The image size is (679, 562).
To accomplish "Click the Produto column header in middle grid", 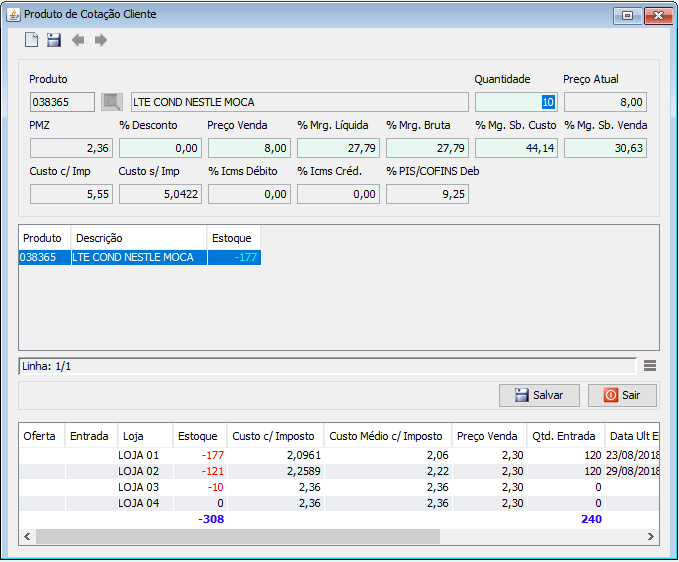I will (x=45, y=238).
